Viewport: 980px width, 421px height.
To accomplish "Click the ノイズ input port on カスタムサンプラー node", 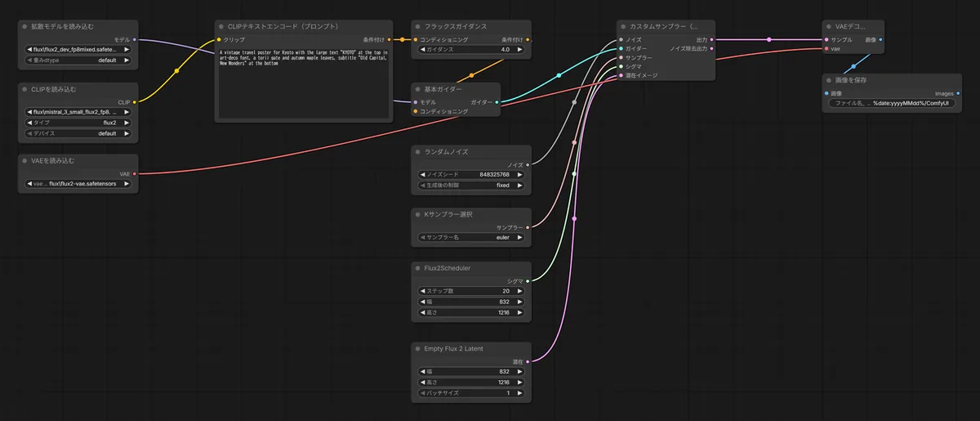I will click(x=621, y=39).
